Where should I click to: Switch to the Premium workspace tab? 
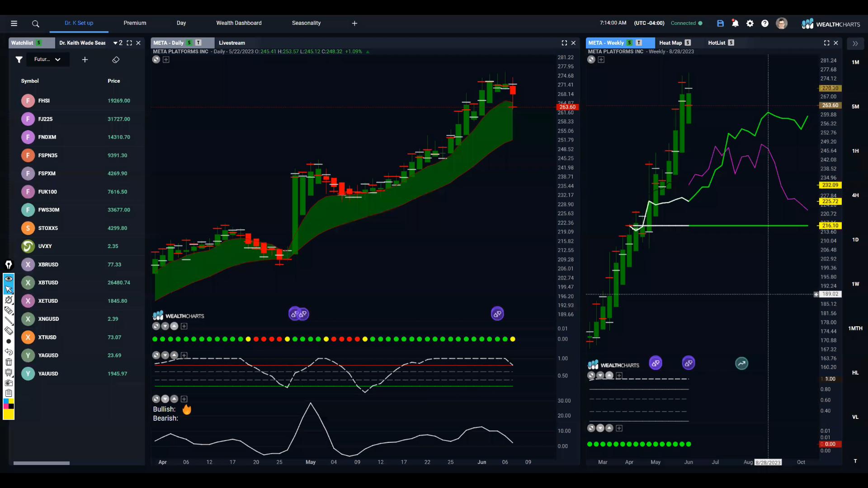click(x=135, y=23)
